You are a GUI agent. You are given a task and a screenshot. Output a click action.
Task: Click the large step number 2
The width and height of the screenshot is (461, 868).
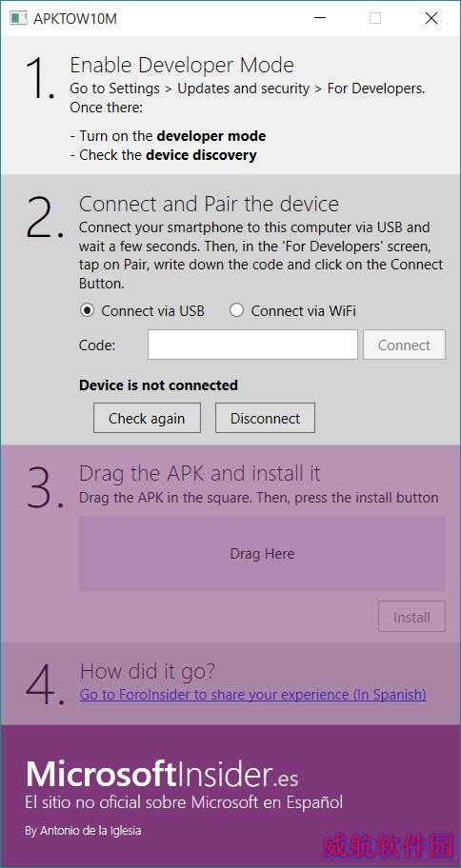[x=45, y=218]
